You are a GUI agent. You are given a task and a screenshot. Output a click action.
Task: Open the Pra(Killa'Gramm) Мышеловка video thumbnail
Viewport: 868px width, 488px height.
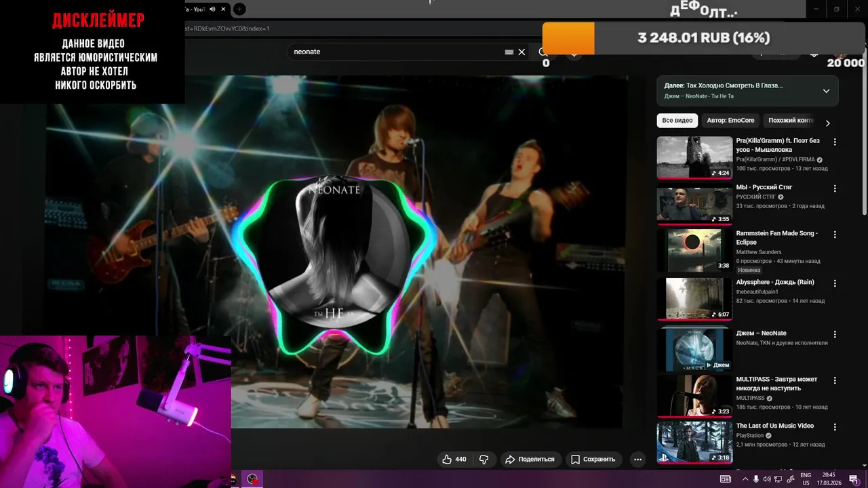694,157
